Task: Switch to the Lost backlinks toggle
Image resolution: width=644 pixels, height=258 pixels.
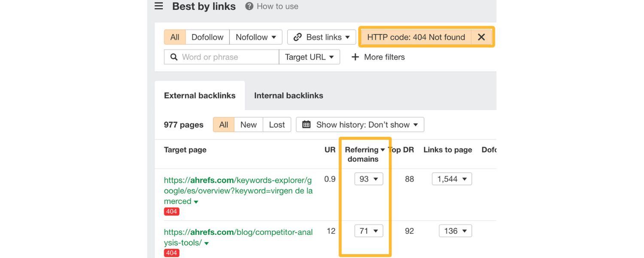Action: tap(277, 124)
